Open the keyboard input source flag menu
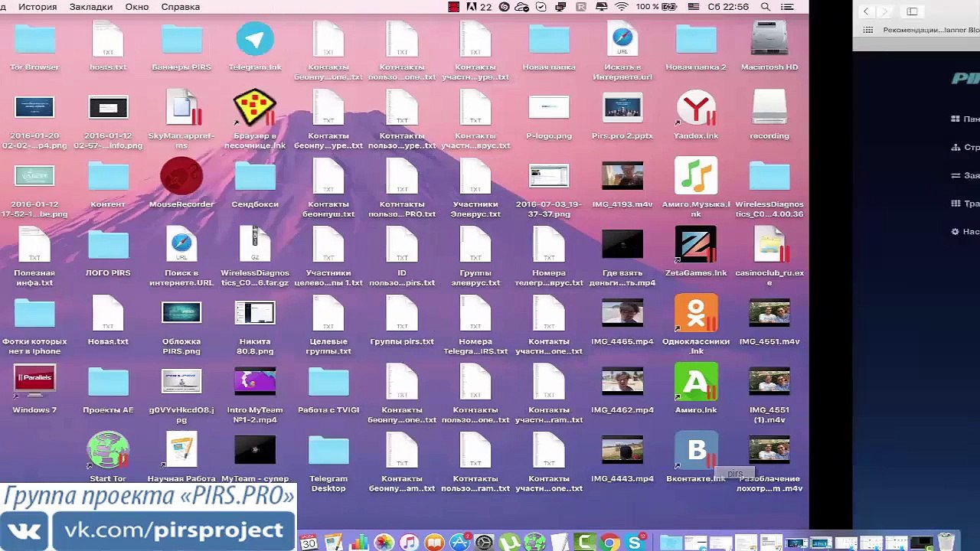Image resolution: width=980 pixels, height=551 pixels. [x=694, y=7]
